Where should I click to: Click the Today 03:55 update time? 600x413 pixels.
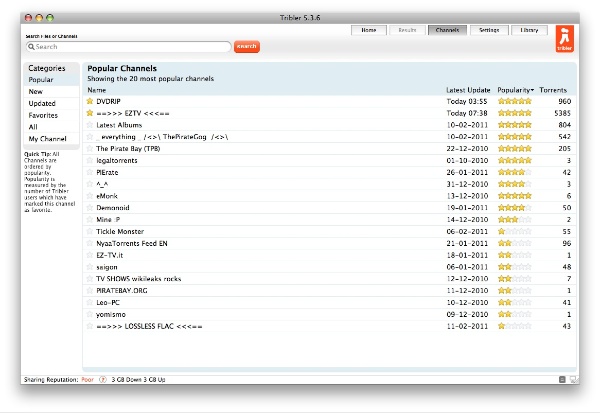pyautogui.click(x=467, y=101)
